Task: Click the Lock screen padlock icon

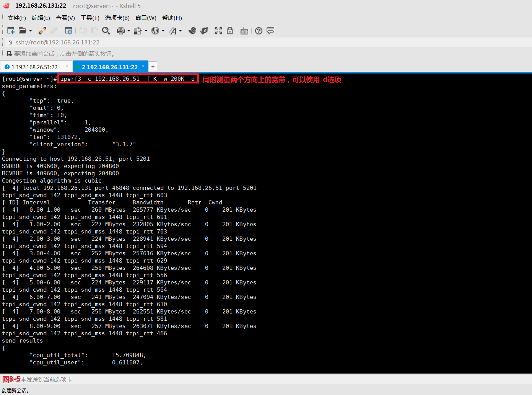Action: point(230,31)
